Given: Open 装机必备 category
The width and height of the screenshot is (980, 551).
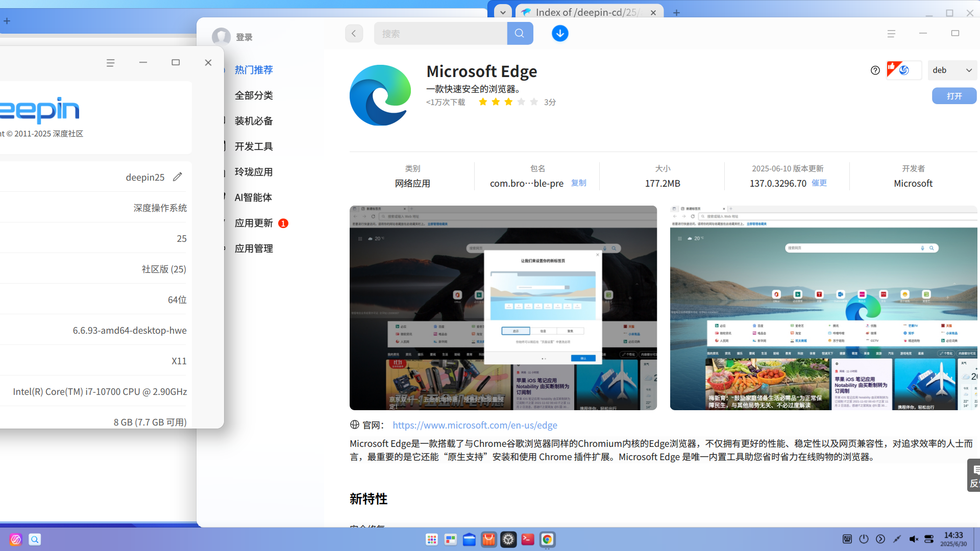Looking at the screenshot, I should 254,121.
